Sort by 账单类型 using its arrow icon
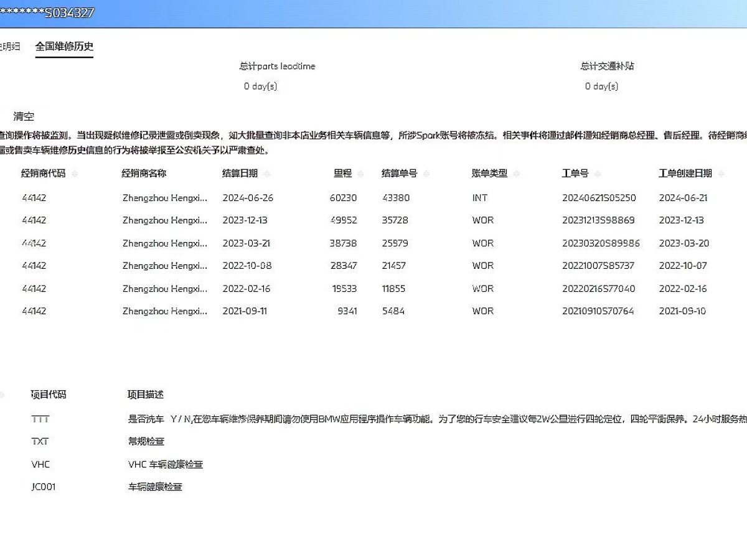The height and width of the screenshot is (560, 747). [517, 174]
